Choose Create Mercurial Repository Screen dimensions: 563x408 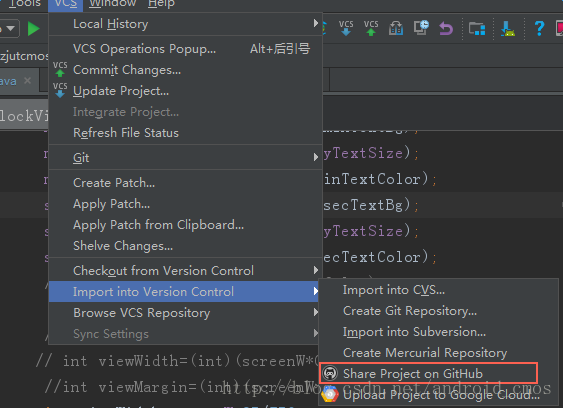pyautogui.click(x=438, y=353)
